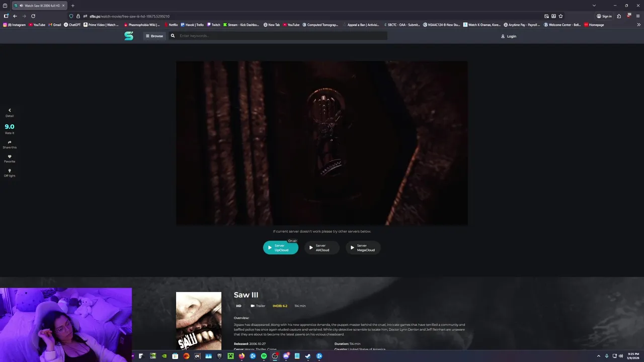Switch to the AKCloud server

(321, 247)
